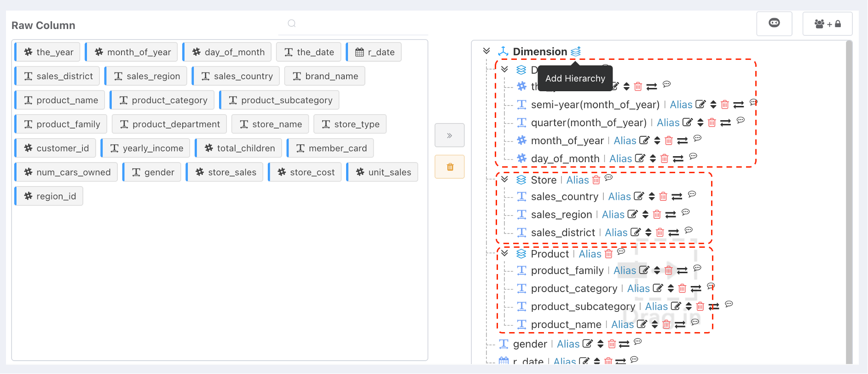Image resolution: width=868 pixels, height=374 pixels.
Task: Click the orange trash button between panels
Action: click(x=450, y=167)
